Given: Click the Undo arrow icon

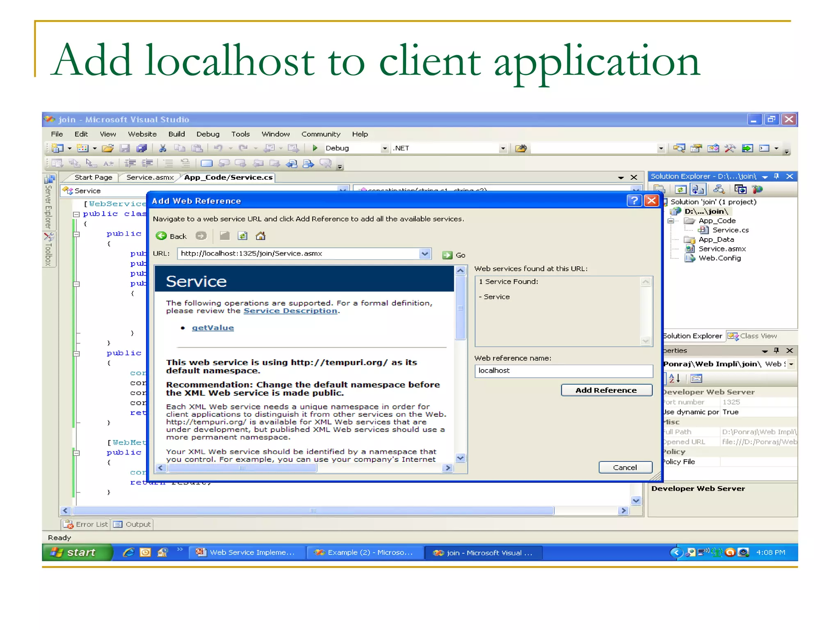Looking at the screenshot, I should pos(218,148).
